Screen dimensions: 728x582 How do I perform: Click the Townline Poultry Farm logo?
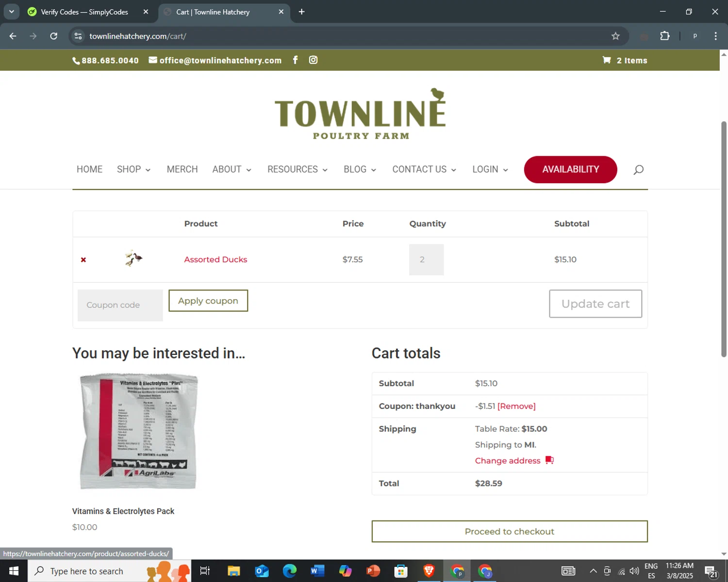click(x=360, y=114)
